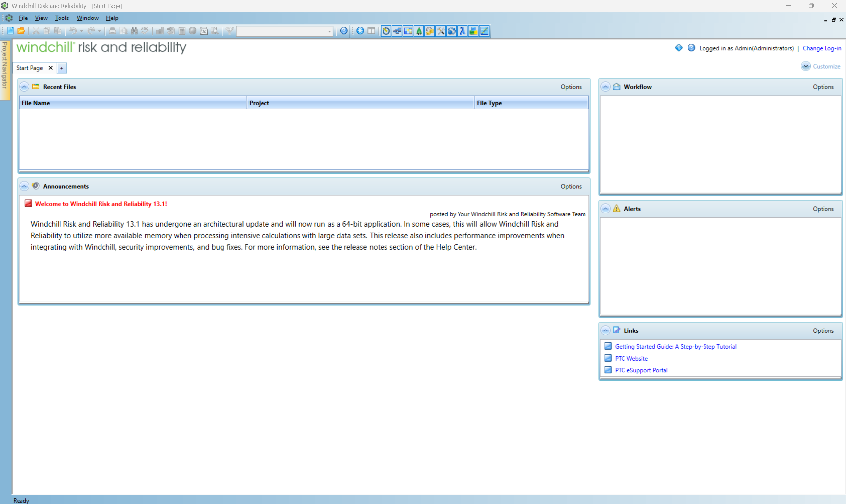The width and height of the screenshot is (846, 504).
Task: Click the Welcome to Windchill 13.1 announcement title
Action: coord(101,204)
